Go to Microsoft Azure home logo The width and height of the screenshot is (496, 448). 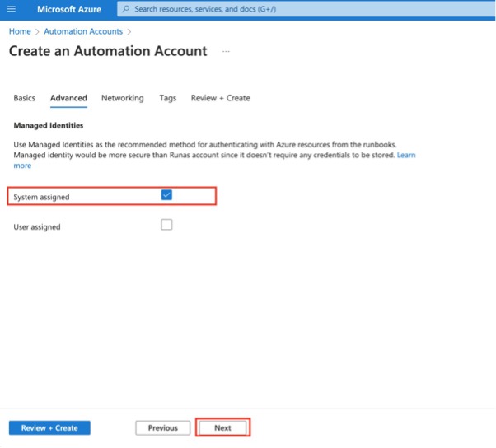tap(69, 9)
